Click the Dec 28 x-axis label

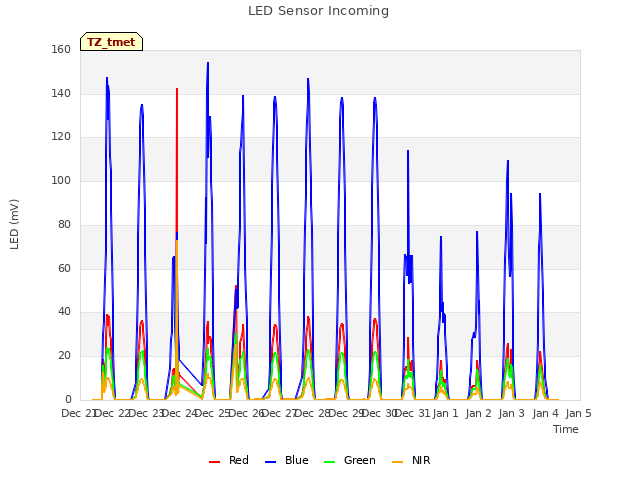pos(313,413)
